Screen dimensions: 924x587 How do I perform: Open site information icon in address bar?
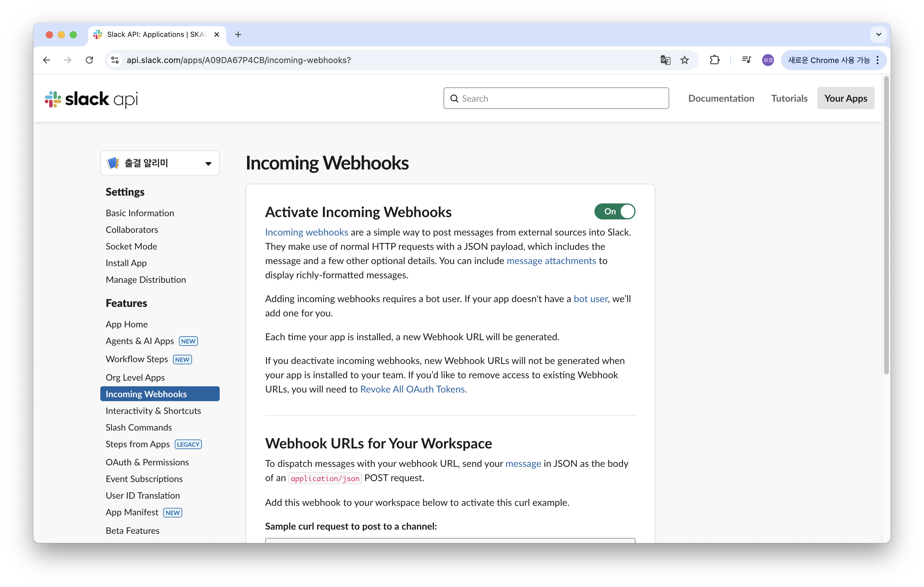click(x=115, y=60)
